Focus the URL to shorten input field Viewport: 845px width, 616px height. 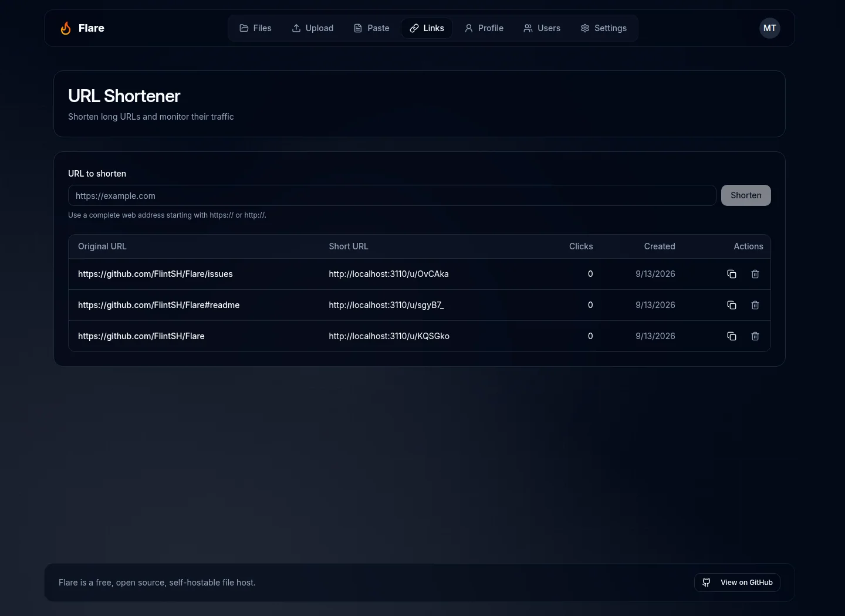(392, 195)
